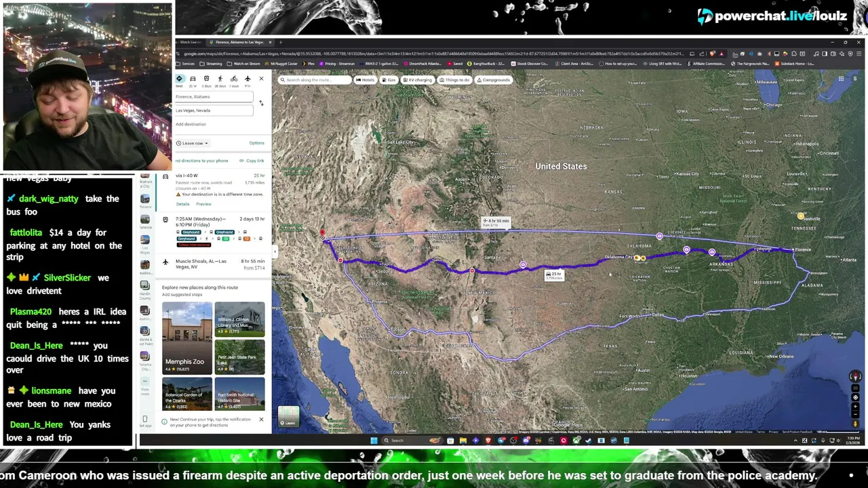Send directions to your phone

pyautogui.click(x=201, y=161)
